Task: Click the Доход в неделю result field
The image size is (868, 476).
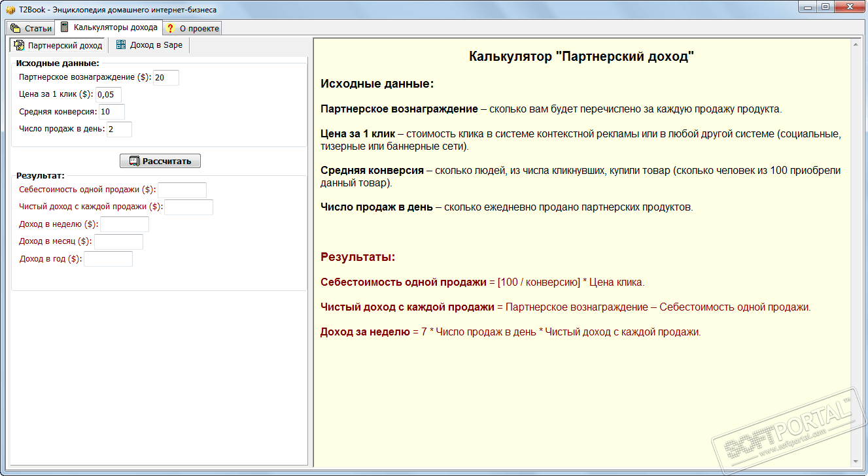Action: tap(125, 224)
